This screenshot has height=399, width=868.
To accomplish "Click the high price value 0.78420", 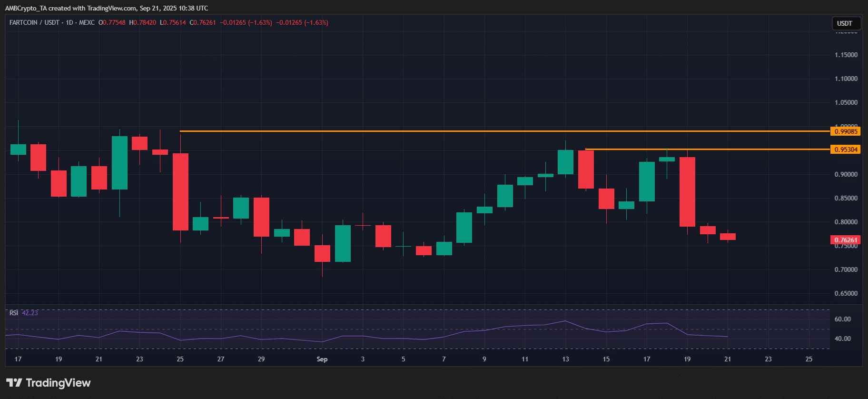I will 145,22.
